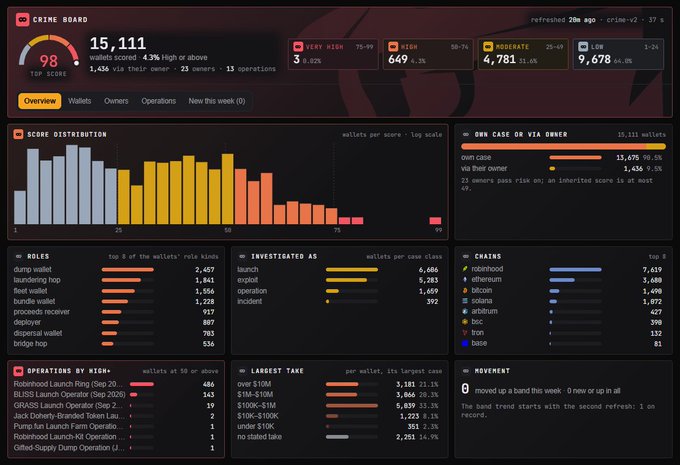Select the laundering hop role row
The image size is (680, 465).
click(114, 280)
